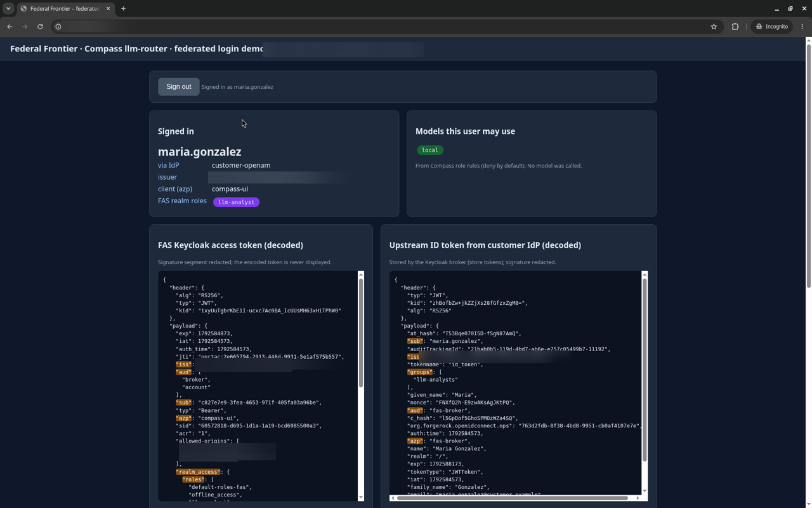Screen dimensions: 812x508
Task: Open the extensions puzzle icon
Action: click(735, 27)
